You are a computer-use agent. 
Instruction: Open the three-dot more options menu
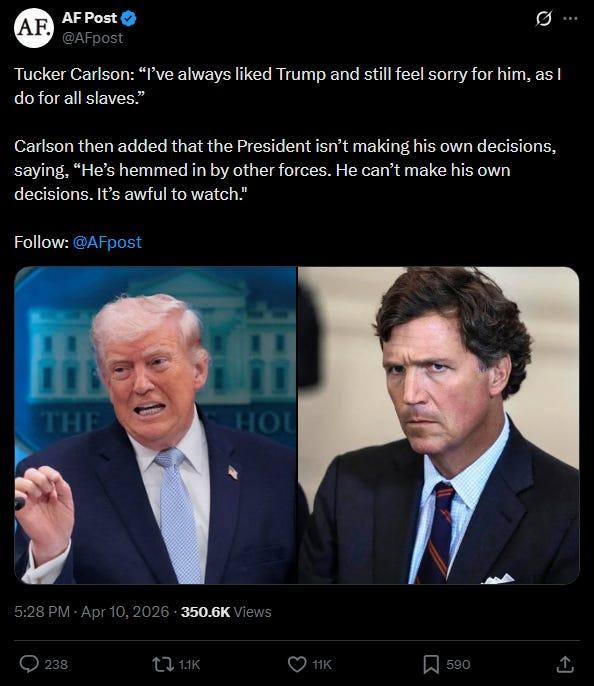tap(570, 18)
